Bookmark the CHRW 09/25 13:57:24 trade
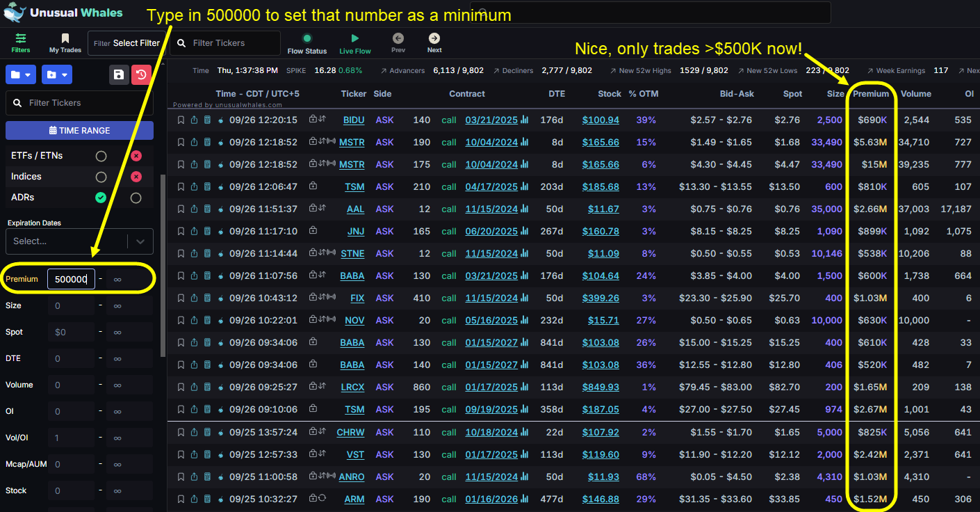The image size is (980, 512). pos(181,432)
